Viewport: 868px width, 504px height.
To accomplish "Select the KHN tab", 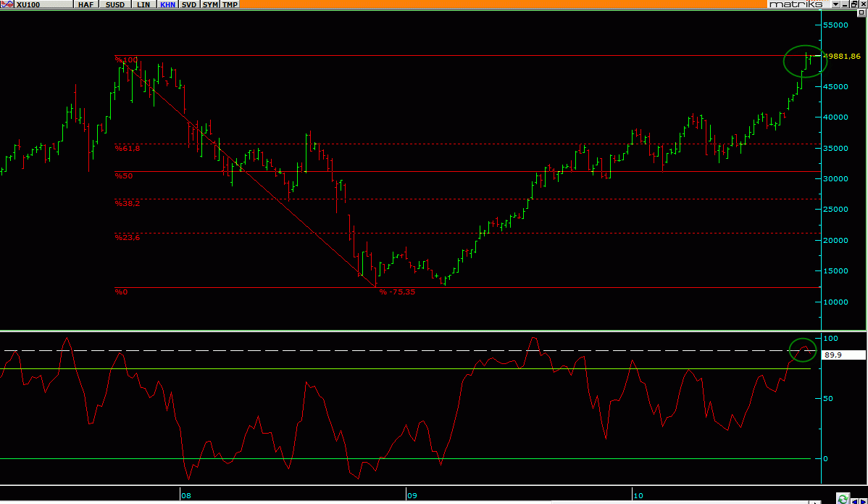I will [x=168, y=4].
